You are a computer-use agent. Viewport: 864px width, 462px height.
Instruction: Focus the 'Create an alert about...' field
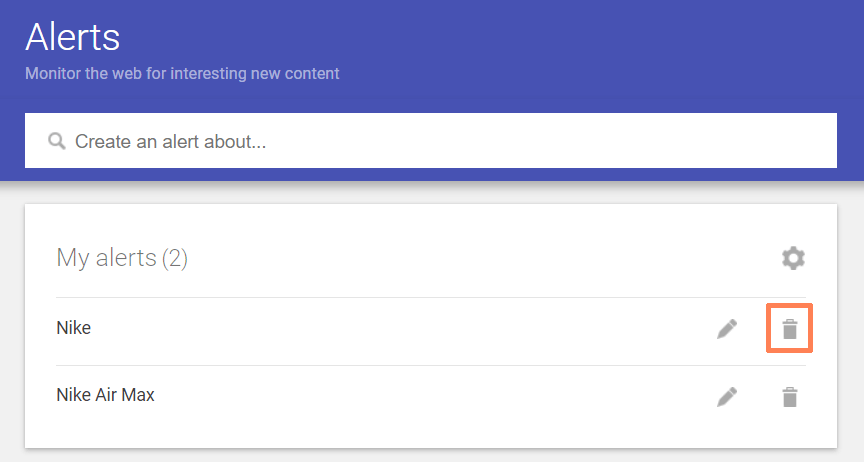click(x=430, y=141)
